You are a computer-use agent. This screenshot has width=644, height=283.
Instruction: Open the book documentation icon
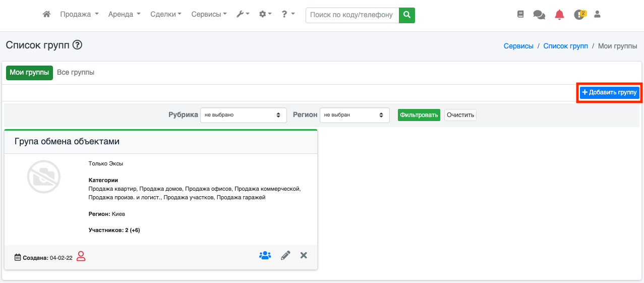click(520, 15)
